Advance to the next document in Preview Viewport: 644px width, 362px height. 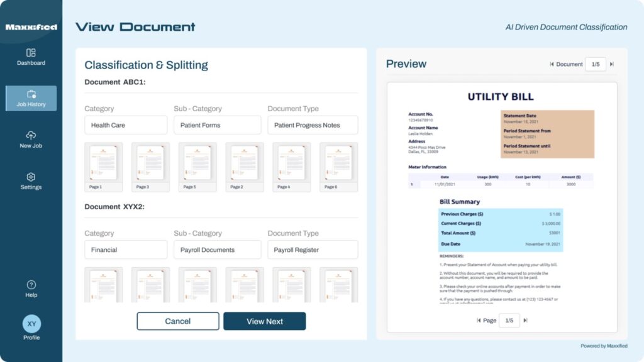[612, 63]
